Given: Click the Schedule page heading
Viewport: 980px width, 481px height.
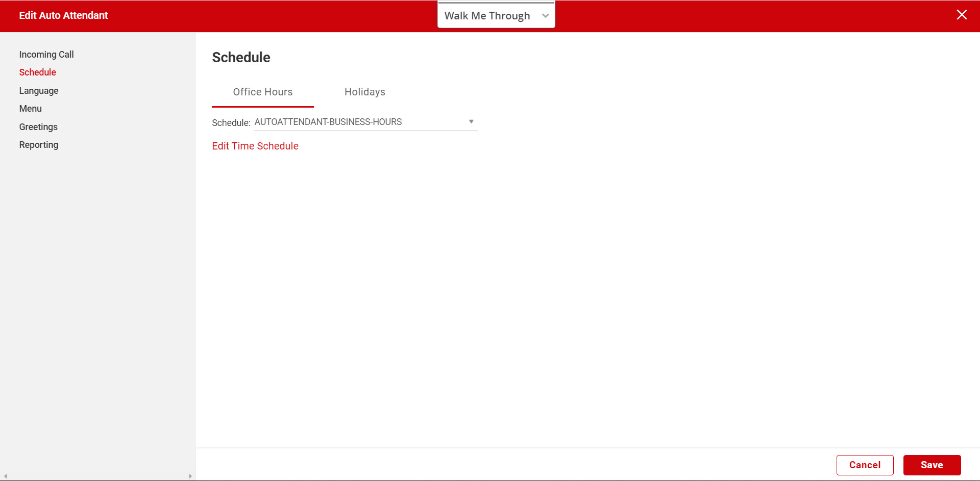Looking at the screenshot, I should [241, 57].
